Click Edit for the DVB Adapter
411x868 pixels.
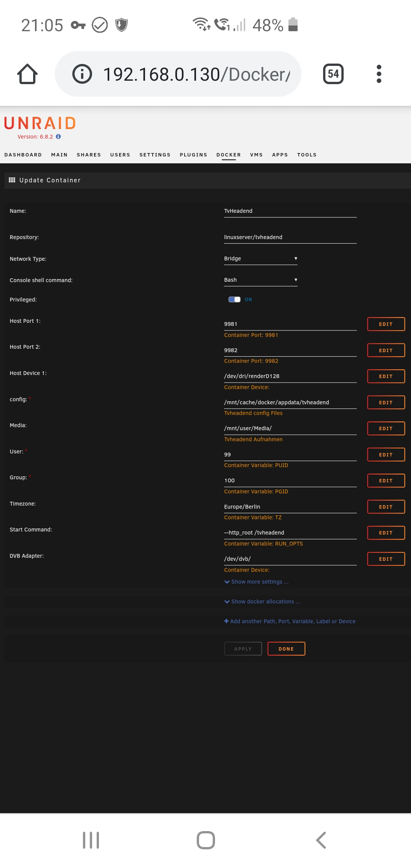(x=386, y=559)
